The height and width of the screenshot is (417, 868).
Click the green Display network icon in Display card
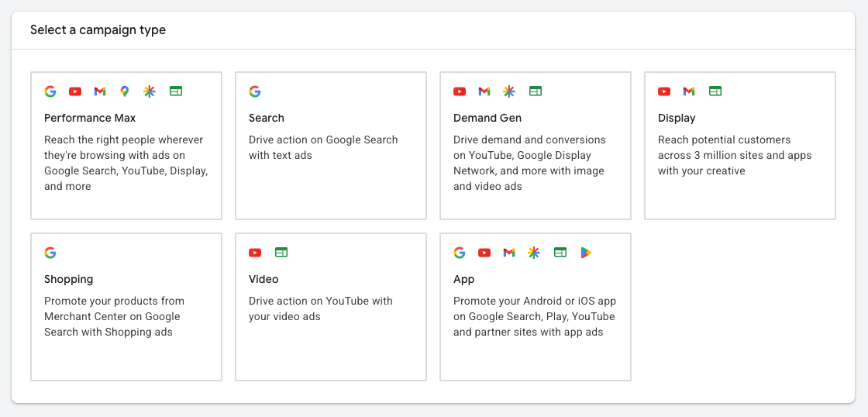[716, 91]
